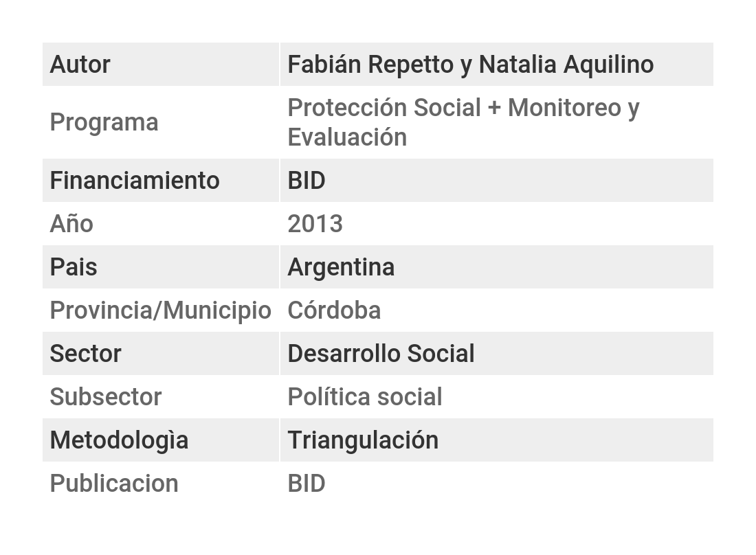
Task: Click the Provincia/Municipio label
Action: pyautogui.click(x=160, y=310)
